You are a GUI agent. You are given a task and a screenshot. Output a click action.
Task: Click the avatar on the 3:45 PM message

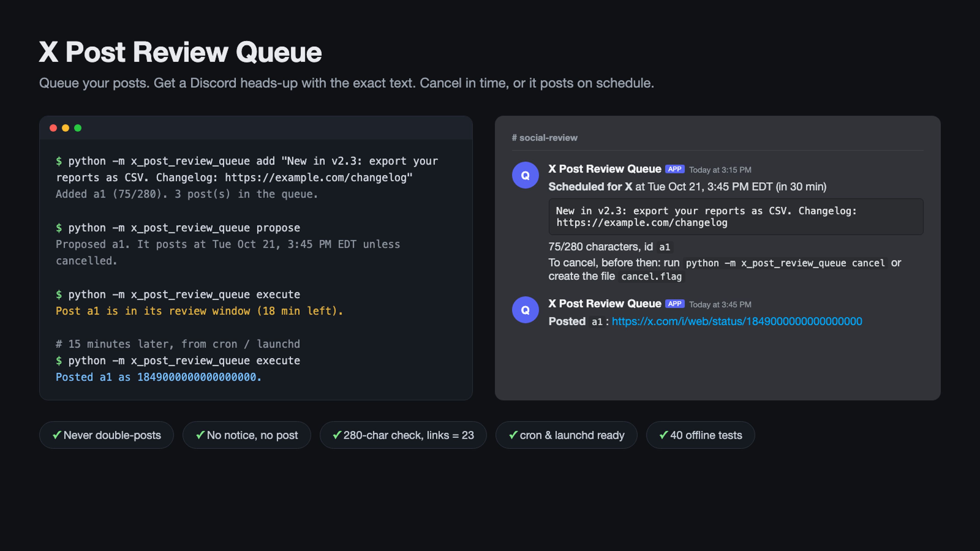tap(525, 309)
